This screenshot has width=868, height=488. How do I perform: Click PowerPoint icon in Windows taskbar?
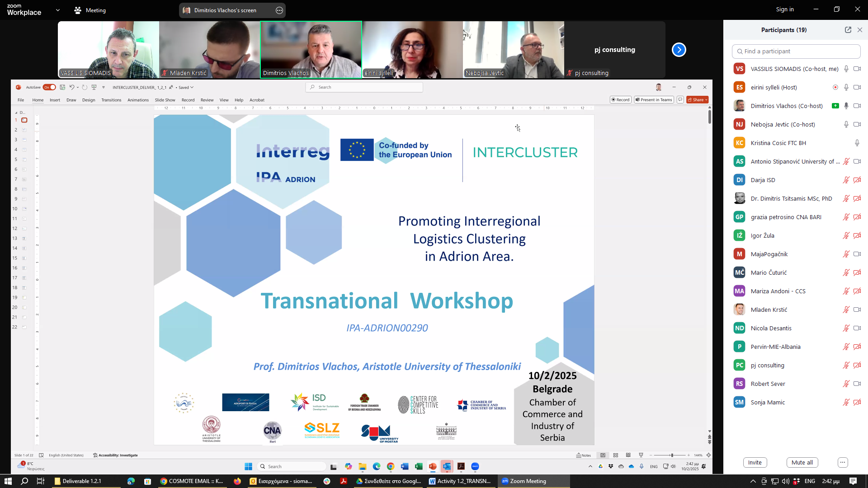point(433,466)
